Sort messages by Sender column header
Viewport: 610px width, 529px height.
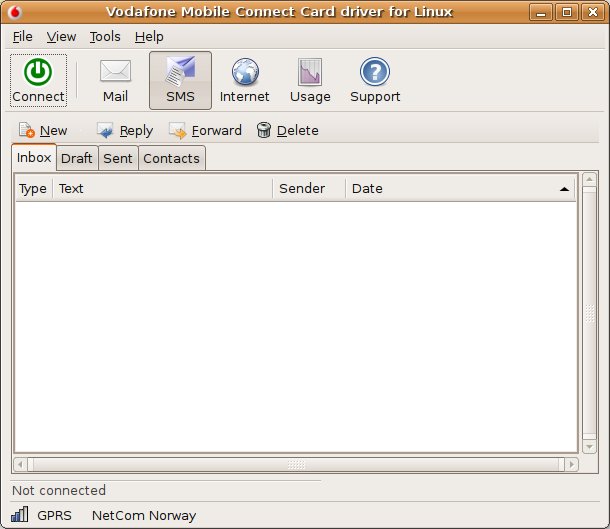[309, 188]
